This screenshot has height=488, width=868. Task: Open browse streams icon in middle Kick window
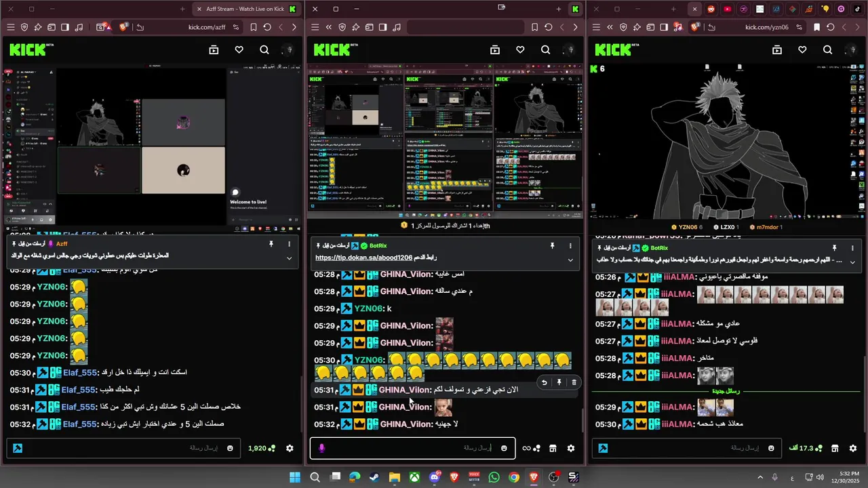coord(495,49)
